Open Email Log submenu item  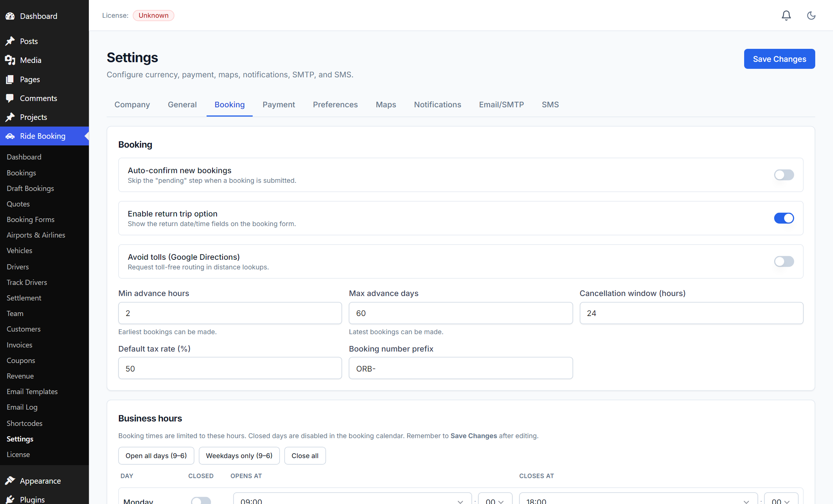22,407
